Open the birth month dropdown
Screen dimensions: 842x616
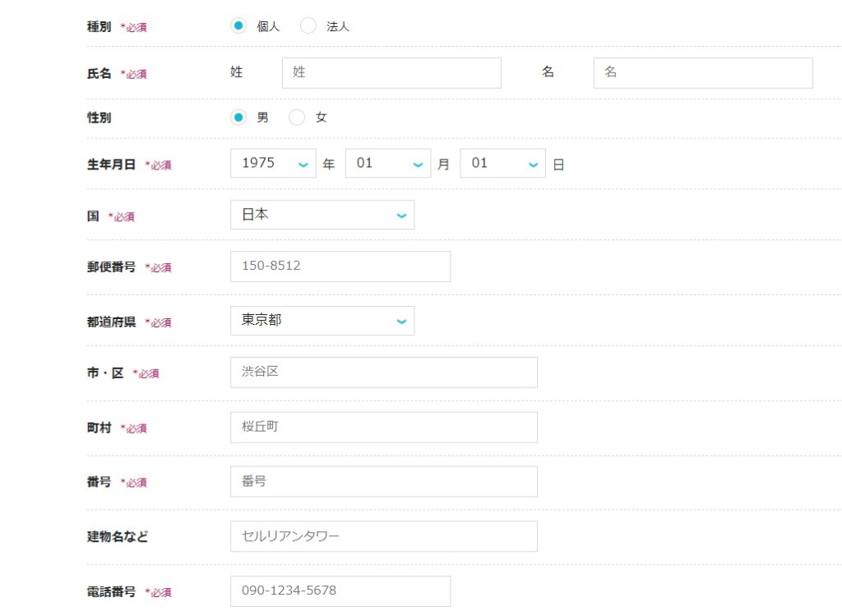pos(388,164)
